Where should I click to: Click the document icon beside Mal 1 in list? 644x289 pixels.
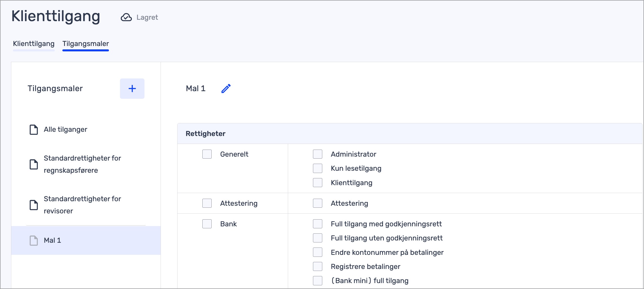tap(34, 240)
